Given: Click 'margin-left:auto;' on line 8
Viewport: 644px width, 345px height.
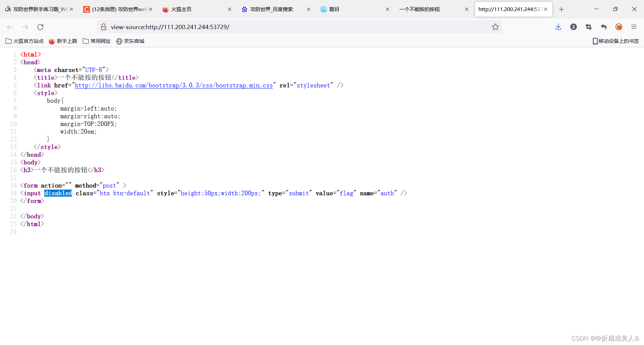Looking at the screenshot, I should [x=89, y=109].
